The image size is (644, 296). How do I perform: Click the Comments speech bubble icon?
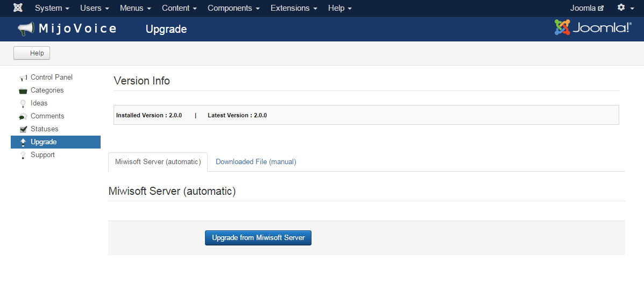[23, 116]
